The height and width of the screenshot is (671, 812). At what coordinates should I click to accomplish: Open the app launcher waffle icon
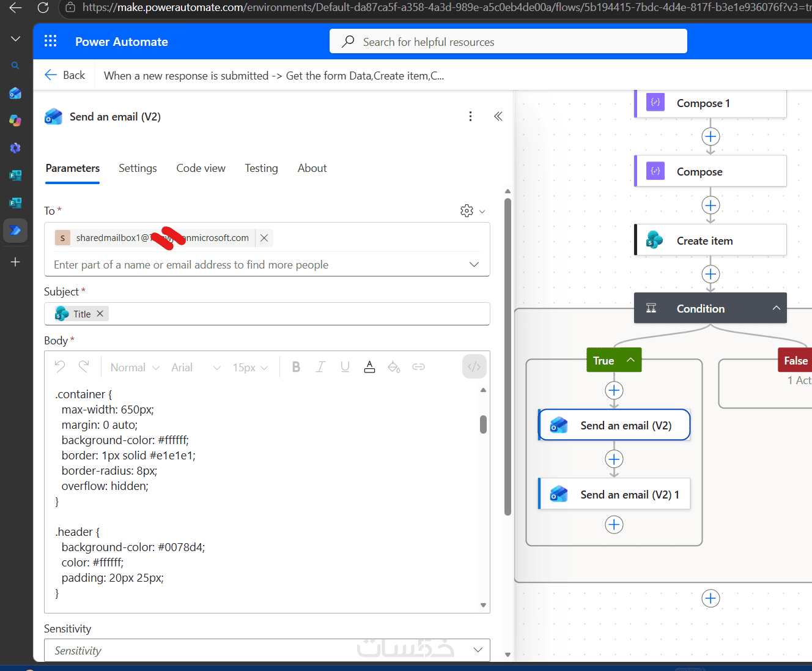(x=51, y=41)
